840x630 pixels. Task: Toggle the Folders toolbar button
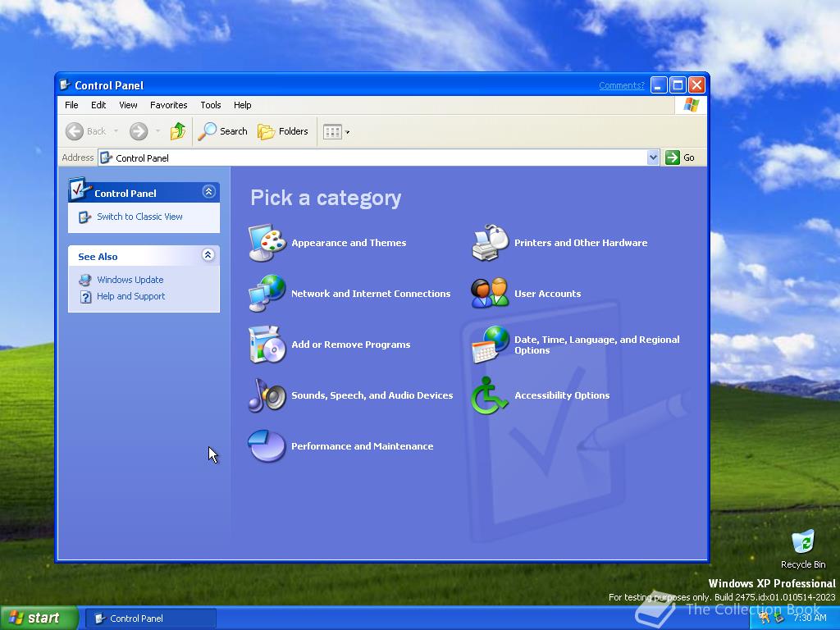point(283,131)
